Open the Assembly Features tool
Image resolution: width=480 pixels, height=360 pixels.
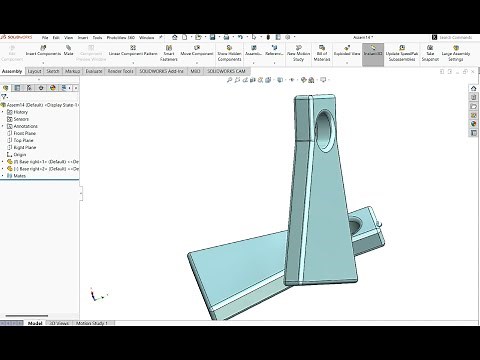254,51
